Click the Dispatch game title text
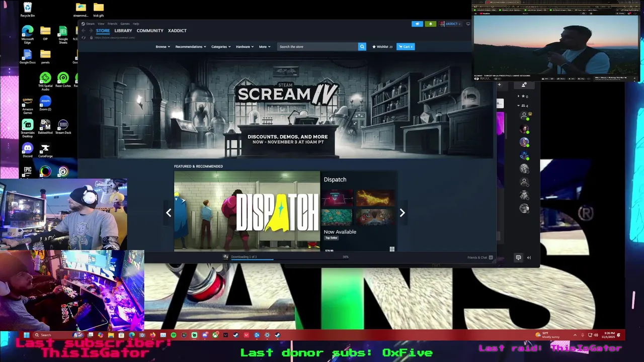This screenshot has height=362, width=644. [335, 179]
